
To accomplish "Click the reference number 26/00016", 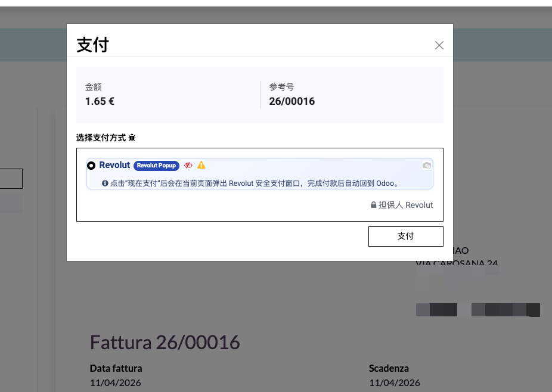I will (291, 101).
